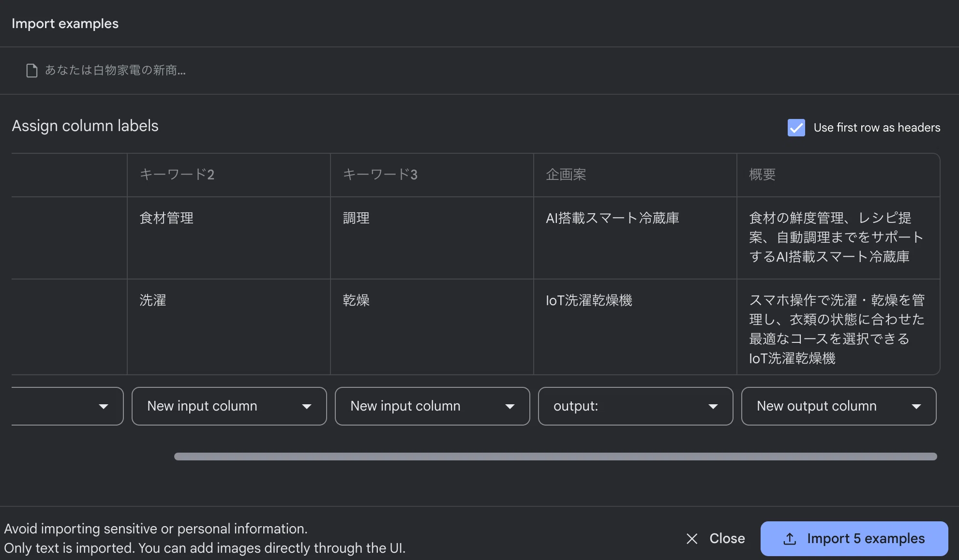Click the 乾燥 cell
Viewport: 959px width, 560px height.
[x=432, y=327]
